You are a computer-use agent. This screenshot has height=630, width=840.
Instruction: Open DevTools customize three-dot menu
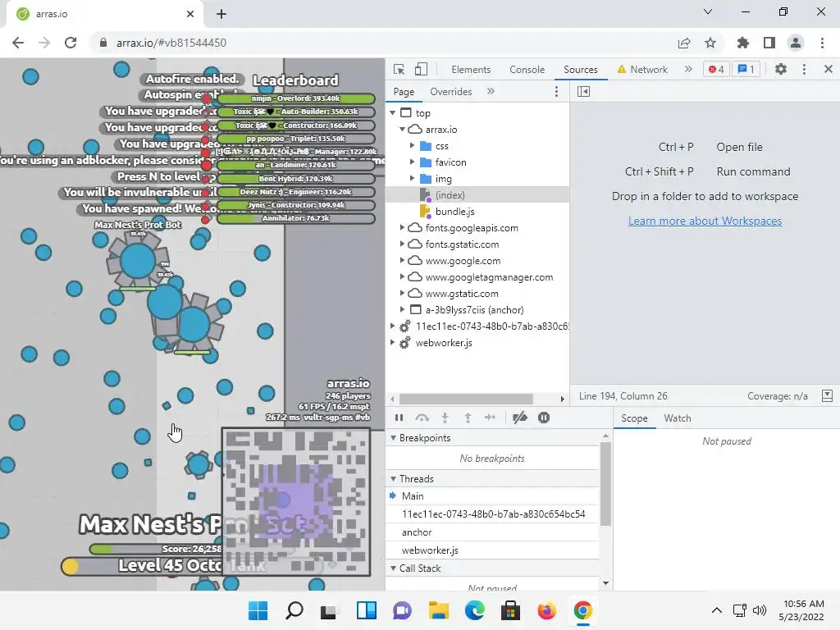pyautogui.click(x=804, y=69)
